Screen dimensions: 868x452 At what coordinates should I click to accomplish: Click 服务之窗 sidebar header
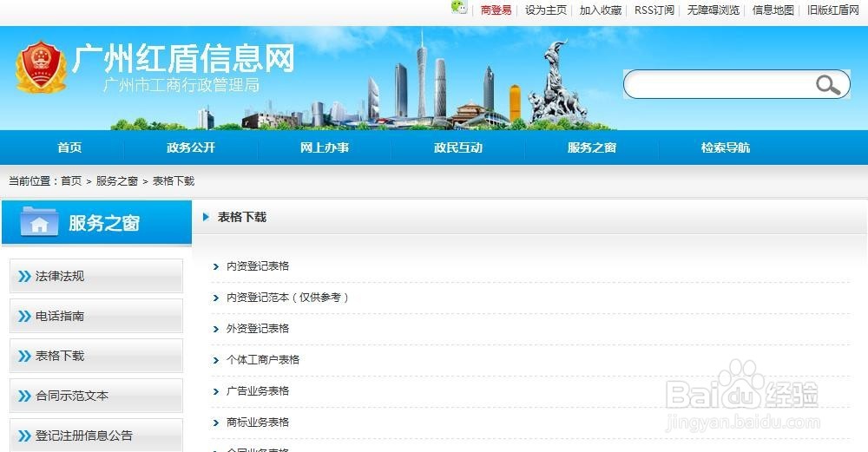(96, 223)
